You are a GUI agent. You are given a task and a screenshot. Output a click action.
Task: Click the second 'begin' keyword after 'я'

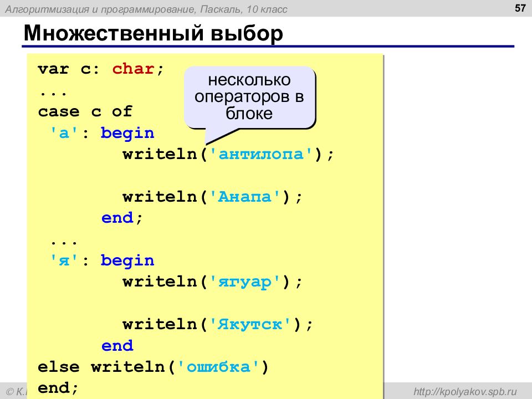coord(127,261)
